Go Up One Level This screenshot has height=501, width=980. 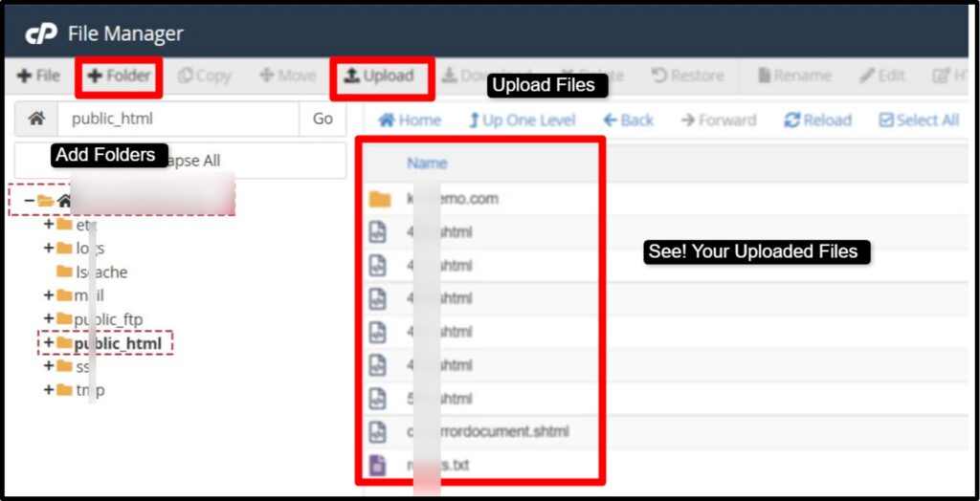(x=522, y=120)
